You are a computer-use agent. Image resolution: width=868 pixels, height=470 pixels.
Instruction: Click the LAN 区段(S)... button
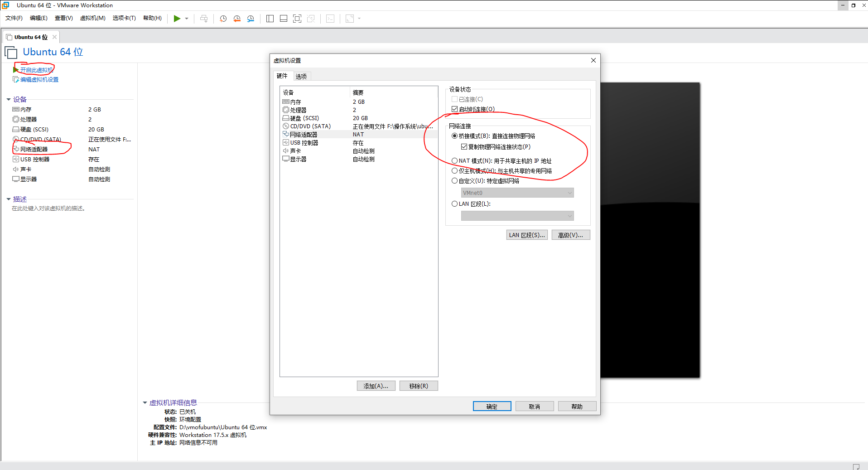(527, 235)
